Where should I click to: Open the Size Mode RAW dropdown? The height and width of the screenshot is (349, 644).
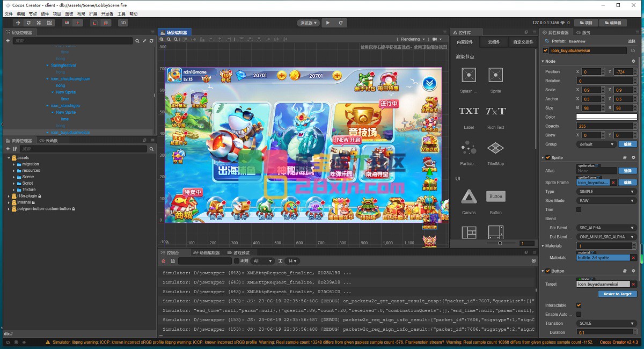pyautogui.click(x=606, y=200)
